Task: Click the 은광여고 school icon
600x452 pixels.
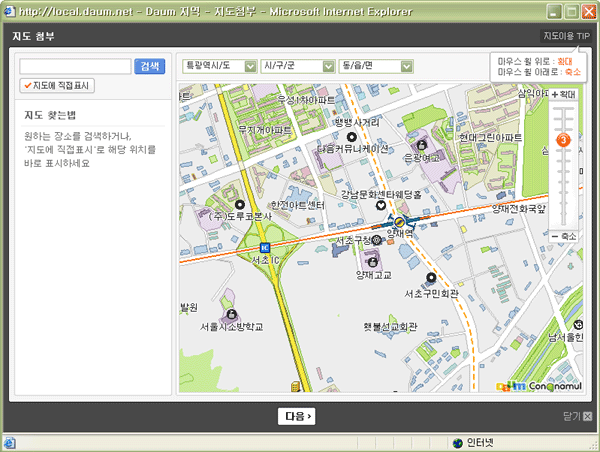Action: (422, 145)
